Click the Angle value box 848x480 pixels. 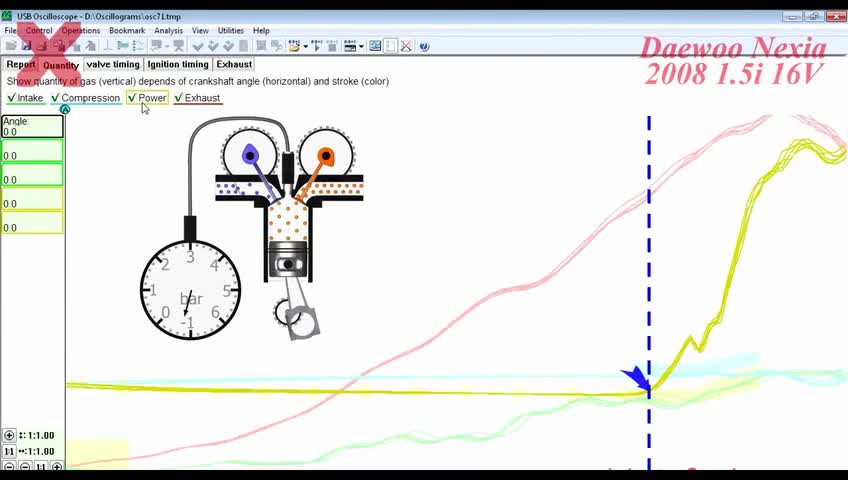tap(32, 126)
